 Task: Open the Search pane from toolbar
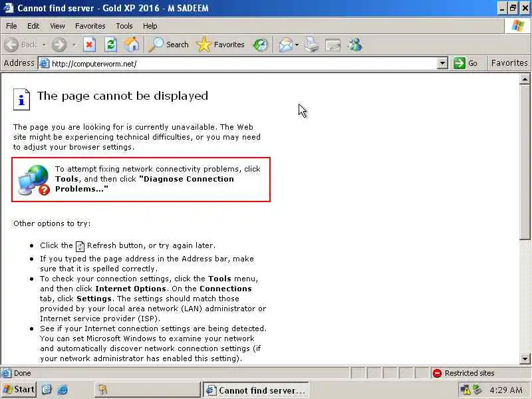[169, 45]
